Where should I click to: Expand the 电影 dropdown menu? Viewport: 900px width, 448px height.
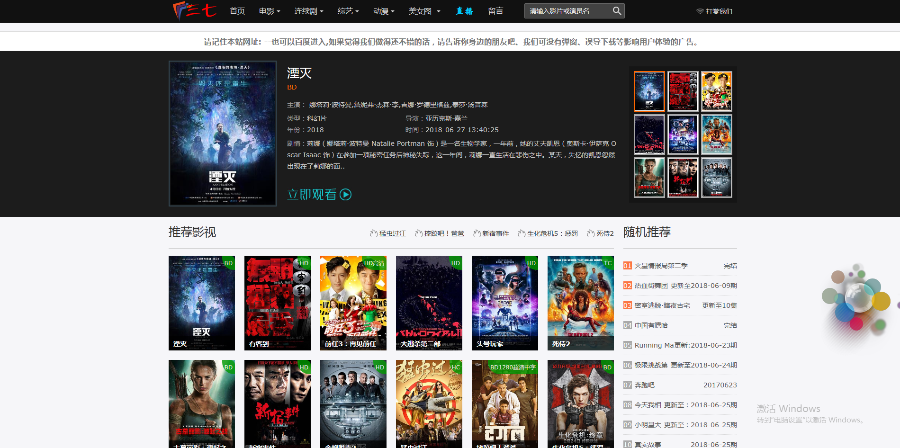(269, 11)
